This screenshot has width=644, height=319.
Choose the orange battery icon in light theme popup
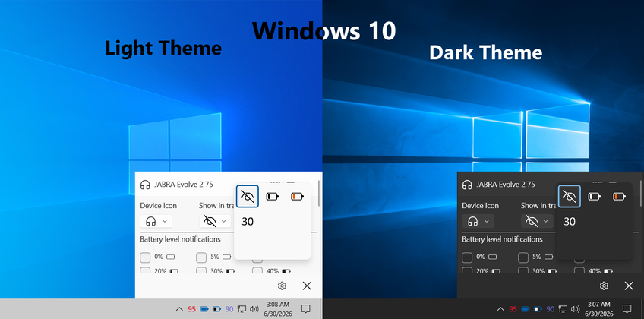pyautogui.click(x=298, y=197)
